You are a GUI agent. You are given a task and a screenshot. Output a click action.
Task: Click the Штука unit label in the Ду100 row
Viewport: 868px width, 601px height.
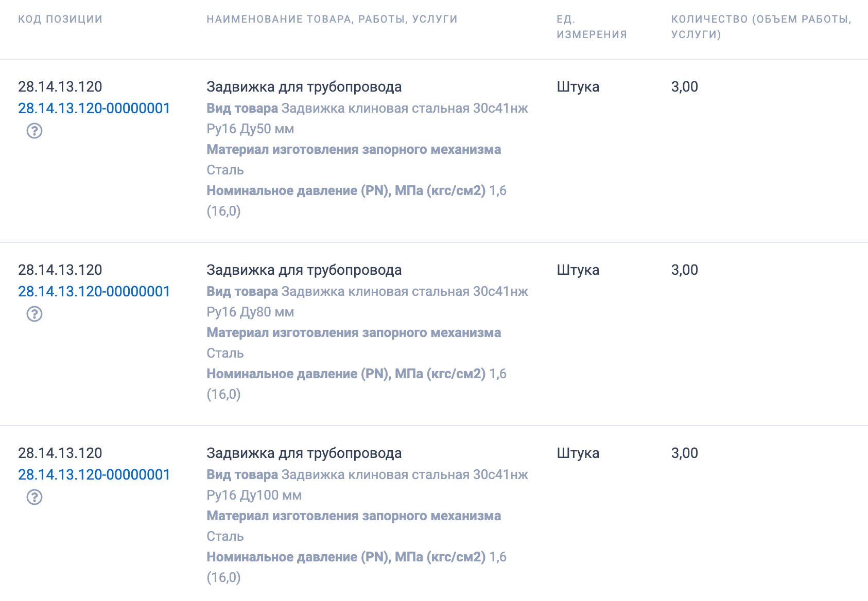coord(578,453)
